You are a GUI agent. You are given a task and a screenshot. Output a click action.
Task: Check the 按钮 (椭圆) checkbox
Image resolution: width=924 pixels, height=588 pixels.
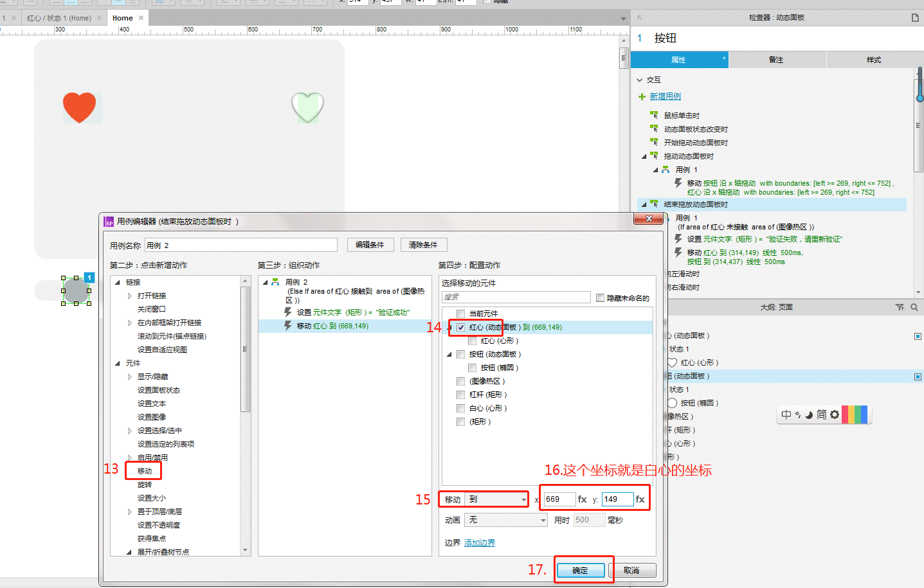pyautogui.click(x=472, y=368)
